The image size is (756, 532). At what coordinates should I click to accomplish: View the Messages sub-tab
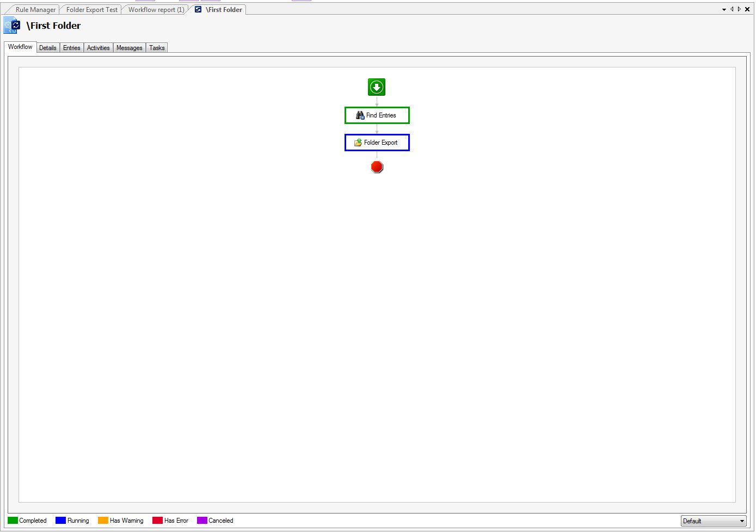point(130,48)
